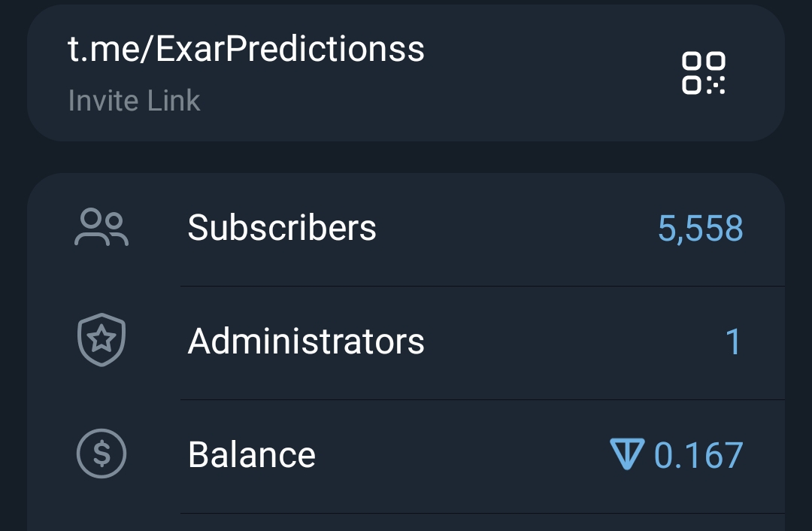Tap the divider line below Administrators

(481, 399)
